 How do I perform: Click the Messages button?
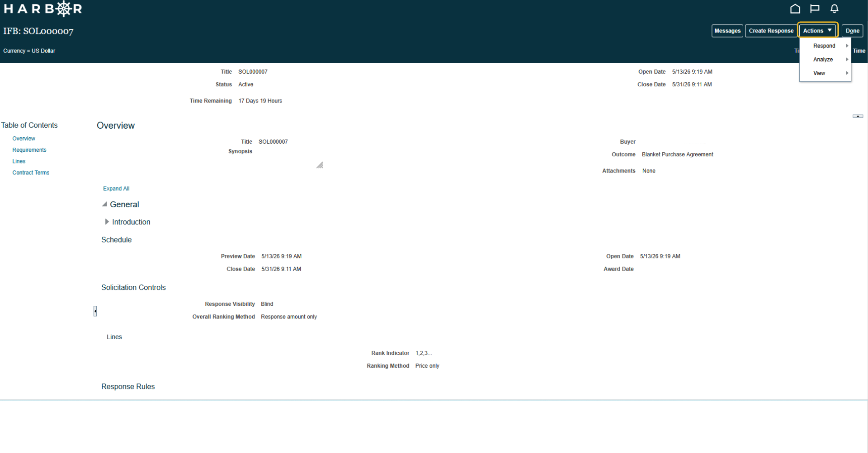point(727,31)
